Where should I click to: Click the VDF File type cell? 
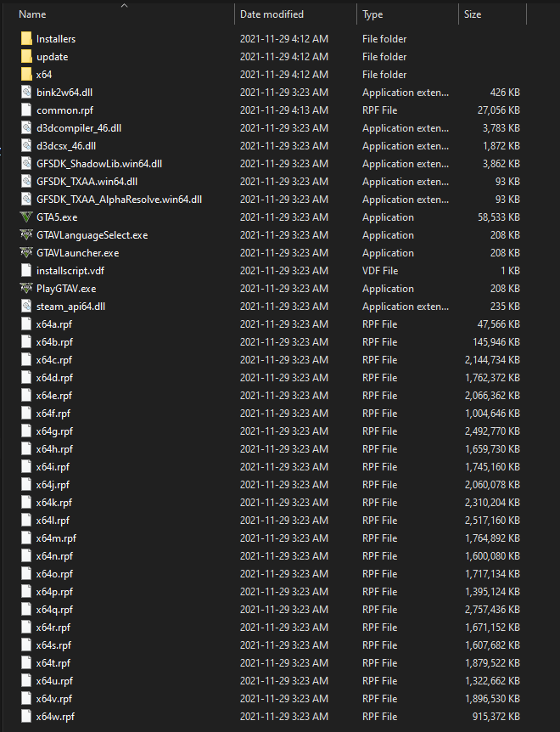[x=380, y=270]
